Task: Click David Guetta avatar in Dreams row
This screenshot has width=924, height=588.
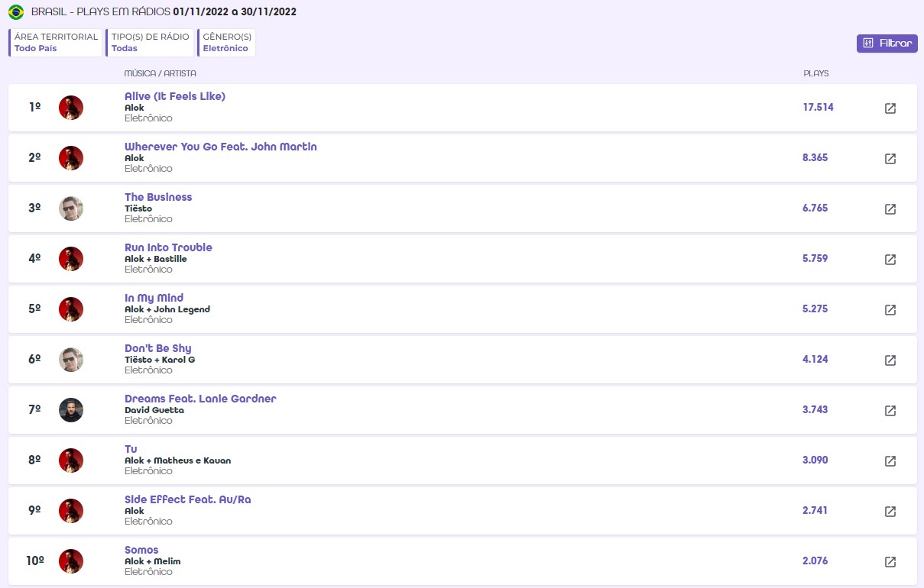Action: point(71,410)
